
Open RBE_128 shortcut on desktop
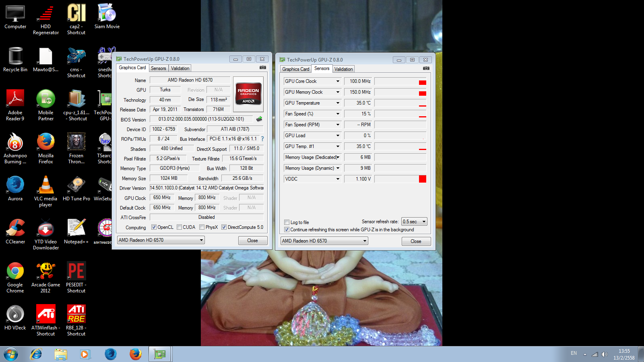click(x=76, y=321)
